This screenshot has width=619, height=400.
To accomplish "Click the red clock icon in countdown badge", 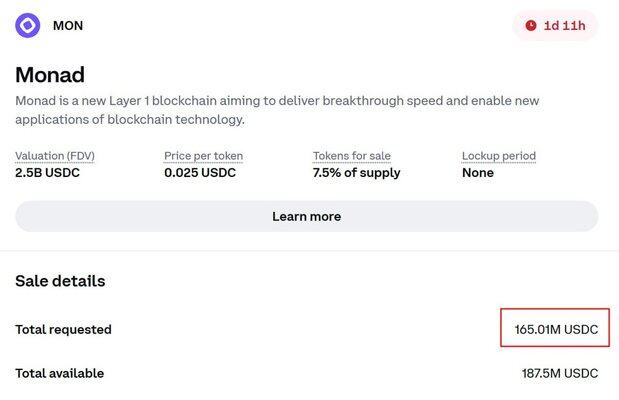I will click(x=530, y=26).
